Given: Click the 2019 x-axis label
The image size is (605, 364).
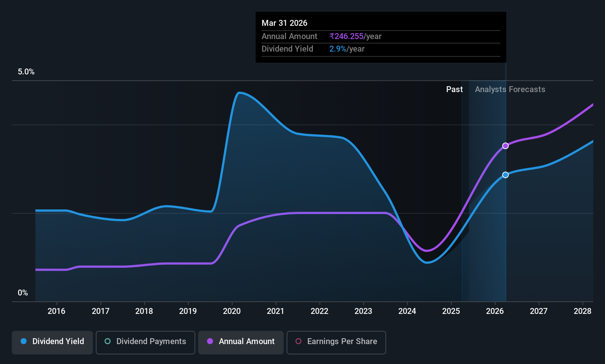Looking at the screenshot, I should click(x=188, y=311).
